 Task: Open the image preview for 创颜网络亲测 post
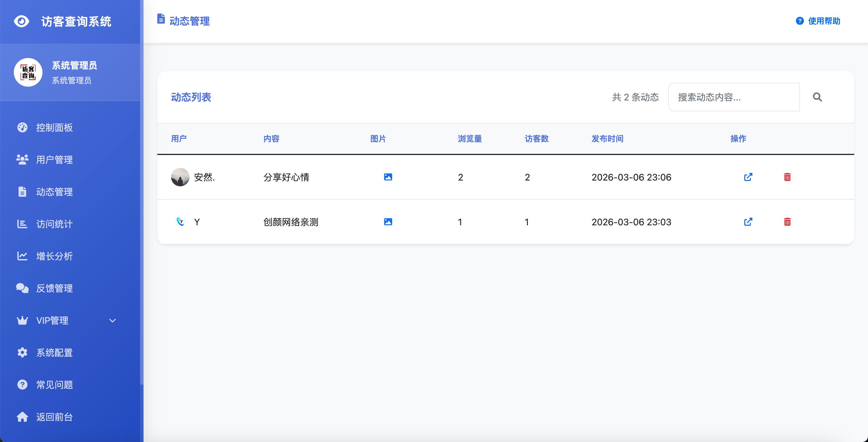(388, 222)
